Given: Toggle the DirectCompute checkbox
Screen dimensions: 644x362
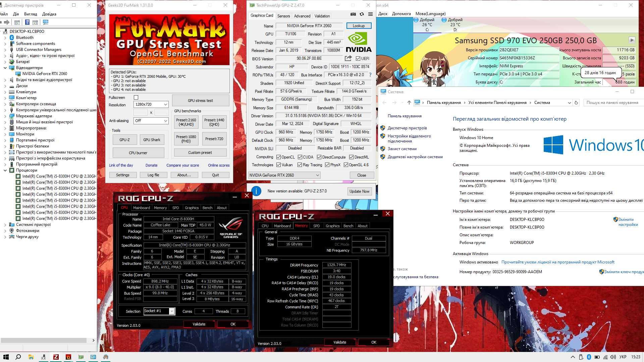Looking at the screenshot, I should (x=319, y=157).
